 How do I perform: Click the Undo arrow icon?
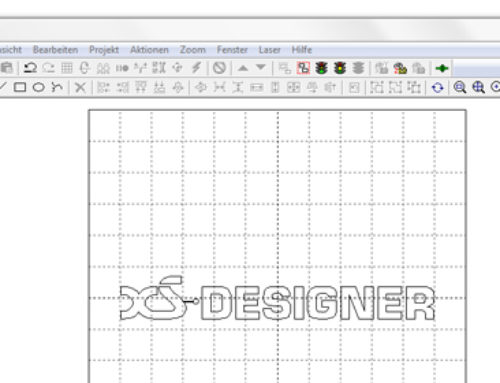pyautogui.click(x=30, y=68)
